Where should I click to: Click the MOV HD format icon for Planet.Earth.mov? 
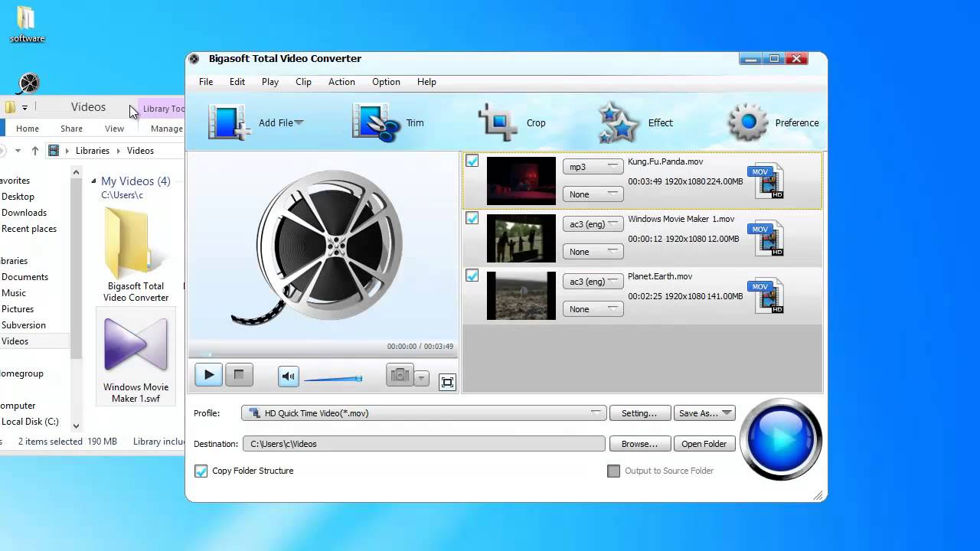pos(766,295)
